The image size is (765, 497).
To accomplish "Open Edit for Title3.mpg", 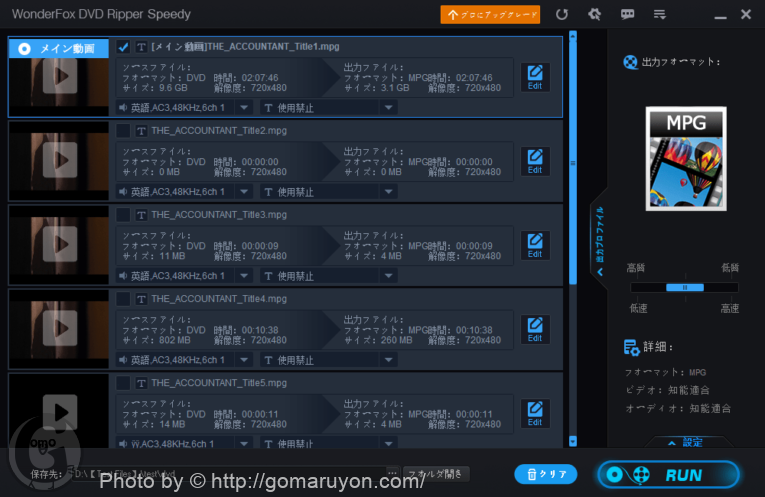I will pos(535,245).
